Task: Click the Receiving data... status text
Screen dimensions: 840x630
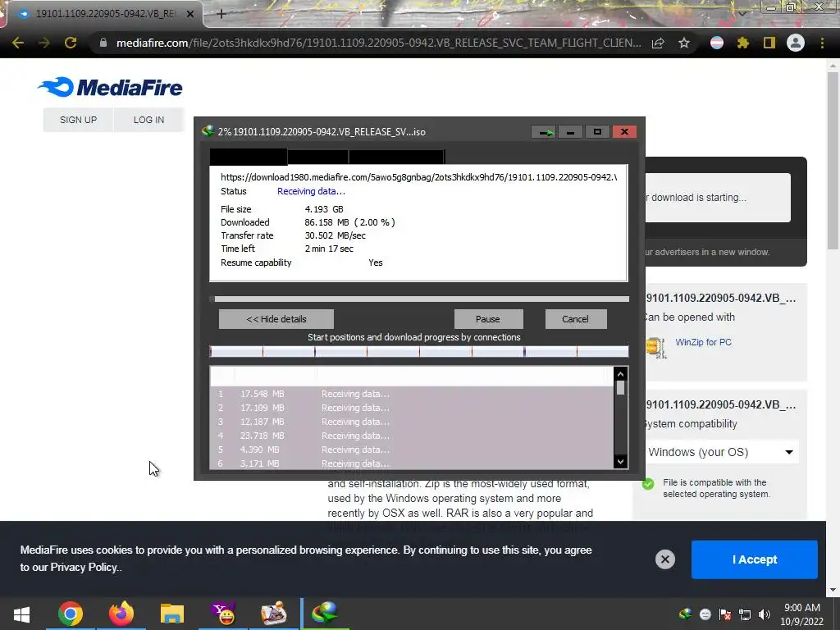Action: click(311, 191)
